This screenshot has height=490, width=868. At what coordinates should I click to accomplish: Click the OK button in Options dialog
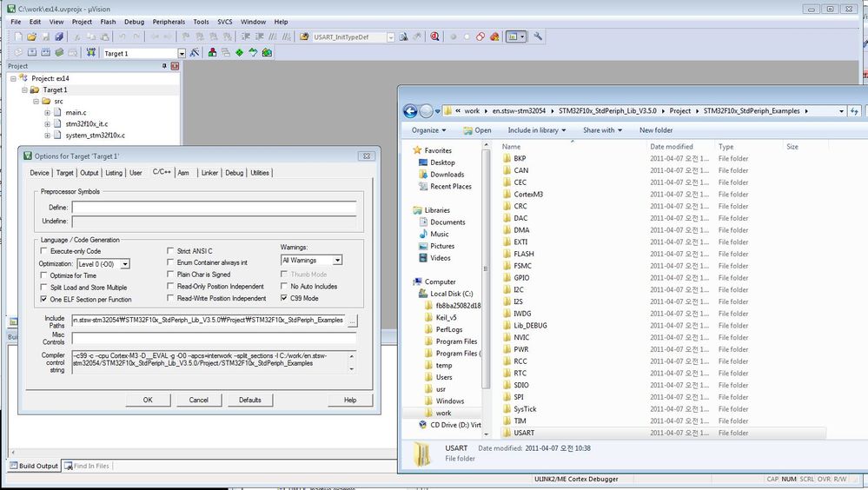click(x=148, y=400)
